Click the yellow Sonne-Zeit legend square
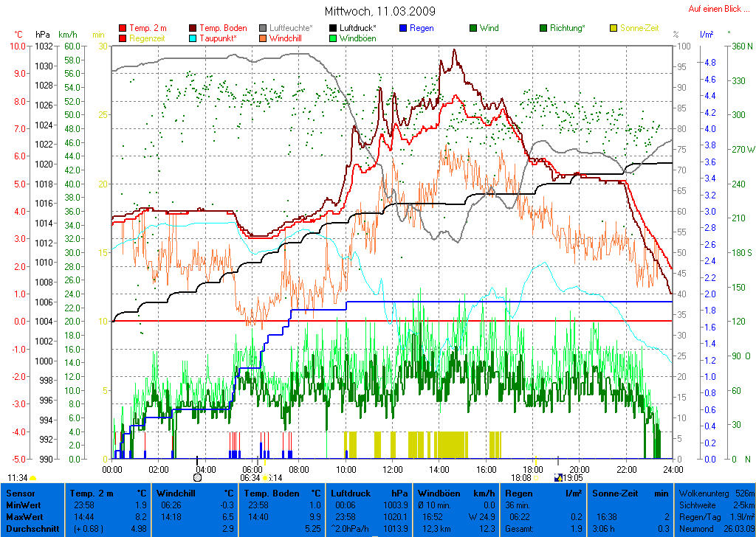 (614, 28)
